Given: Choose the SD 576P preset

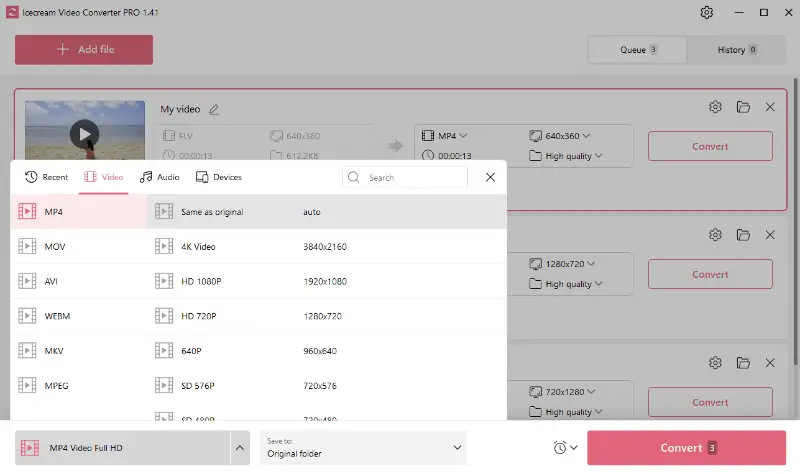Looking at the screenshot, I should pyautogui.click(x=327, y=385).
